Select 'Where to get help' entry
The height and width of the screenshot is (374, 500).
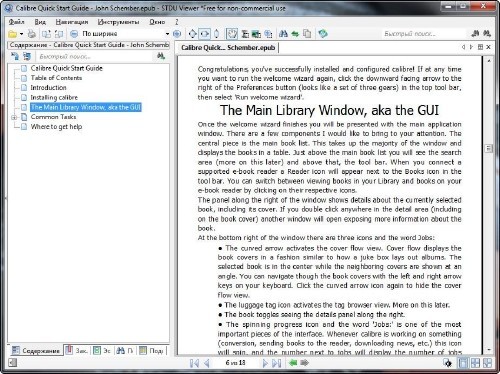tap(56, 127)
